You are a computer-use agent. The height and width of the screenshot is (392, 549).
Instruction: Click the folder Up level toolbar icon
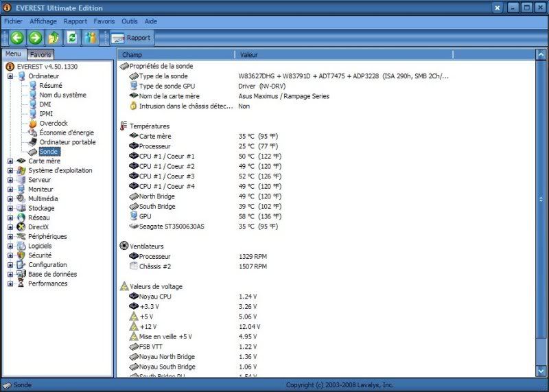pyautogui.click(x=54, y=38)
